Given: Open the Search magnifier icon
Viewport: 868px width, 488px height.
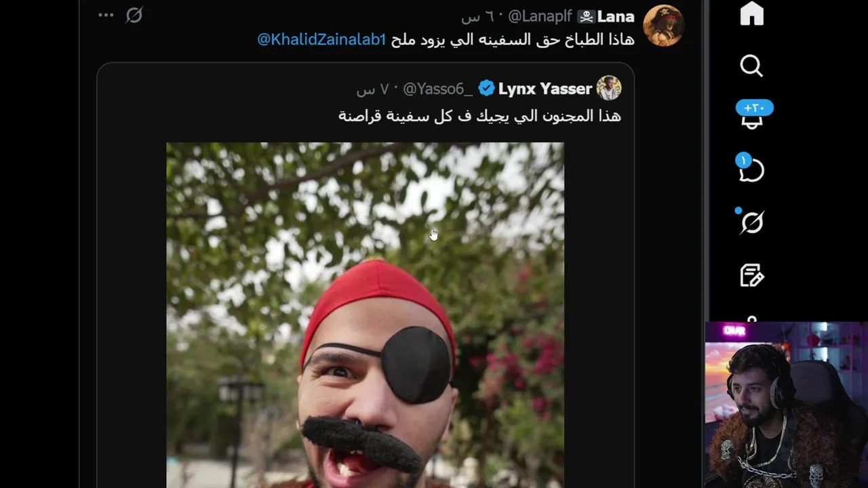Looking at the screenshot, I should tap(751, 66).
